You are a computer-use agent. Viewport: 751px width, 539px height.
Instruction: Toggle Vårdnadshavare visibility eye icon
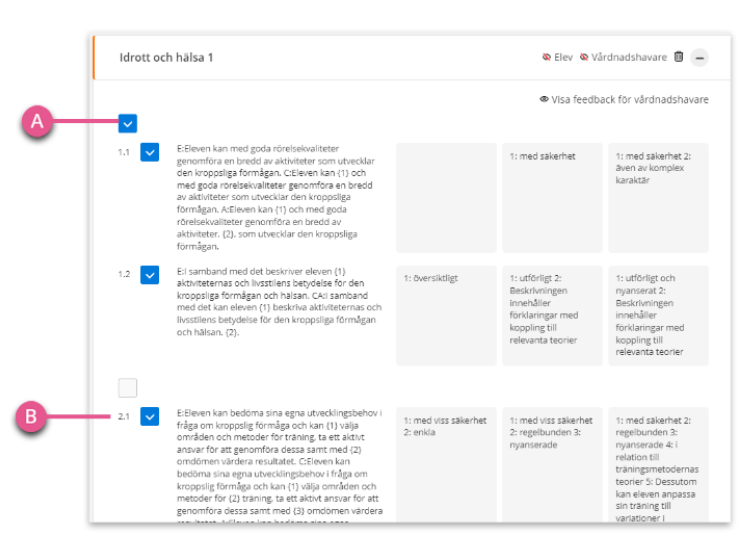coord(584,57)
